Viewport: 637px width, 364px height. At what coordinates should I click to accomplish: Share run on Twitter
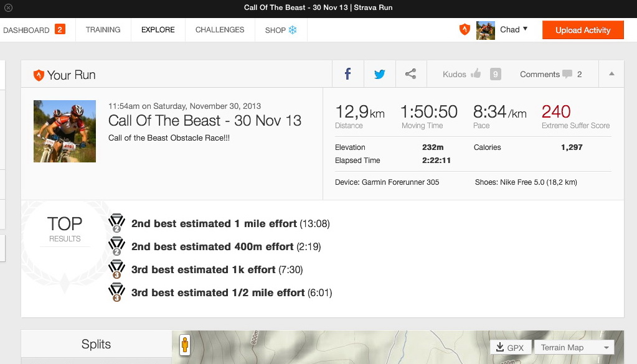(379, 74)
